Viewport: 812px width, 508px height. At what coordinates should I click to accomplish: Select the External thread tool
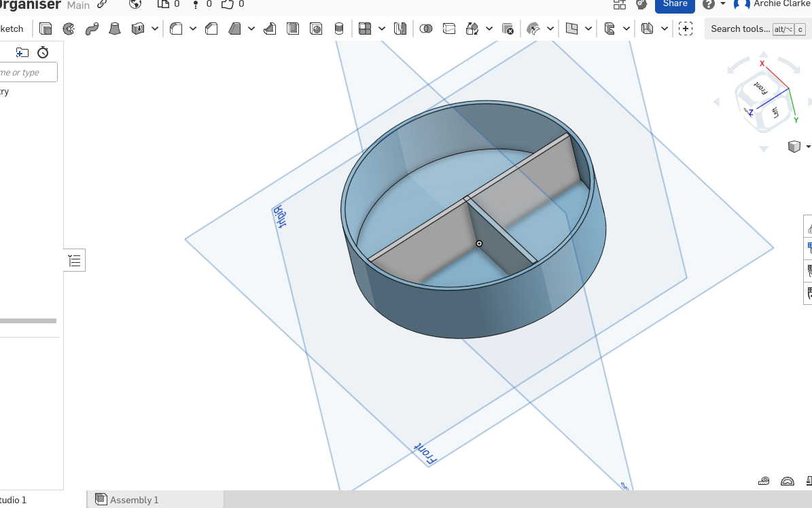click(338, 29)
